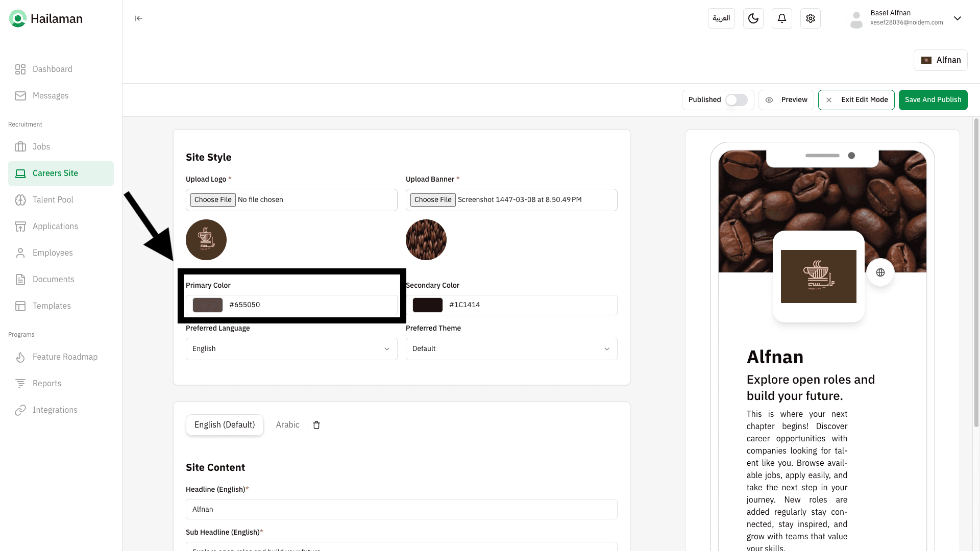The width and height of the screenshot is (980, 551).
Task: Toggle dark mode moon icon
Action: click(753, 18)
